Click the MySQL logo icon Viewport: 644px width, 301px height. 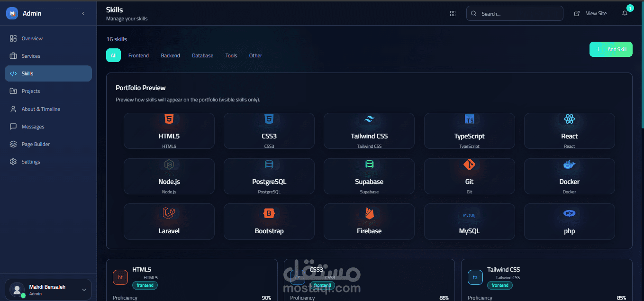point(469,215)
